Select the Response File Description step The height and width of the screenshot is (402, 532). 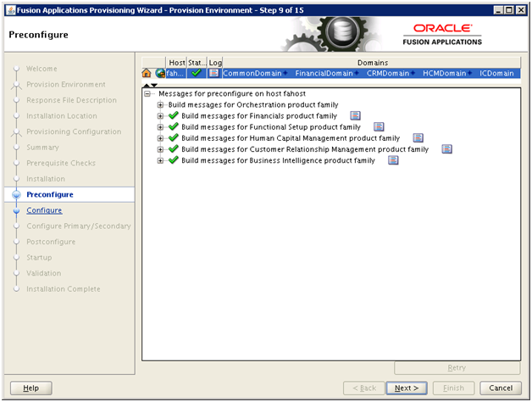(71, 100)
